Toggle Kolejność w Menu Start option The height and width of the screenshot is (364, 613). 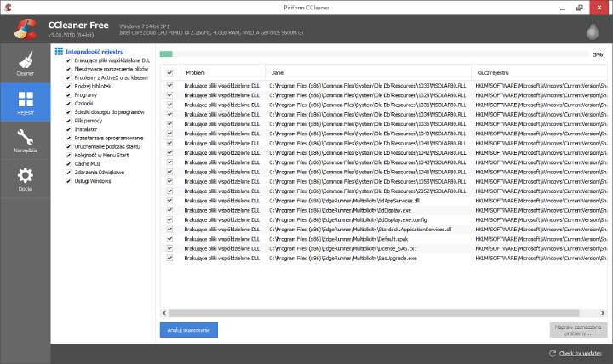68,155
